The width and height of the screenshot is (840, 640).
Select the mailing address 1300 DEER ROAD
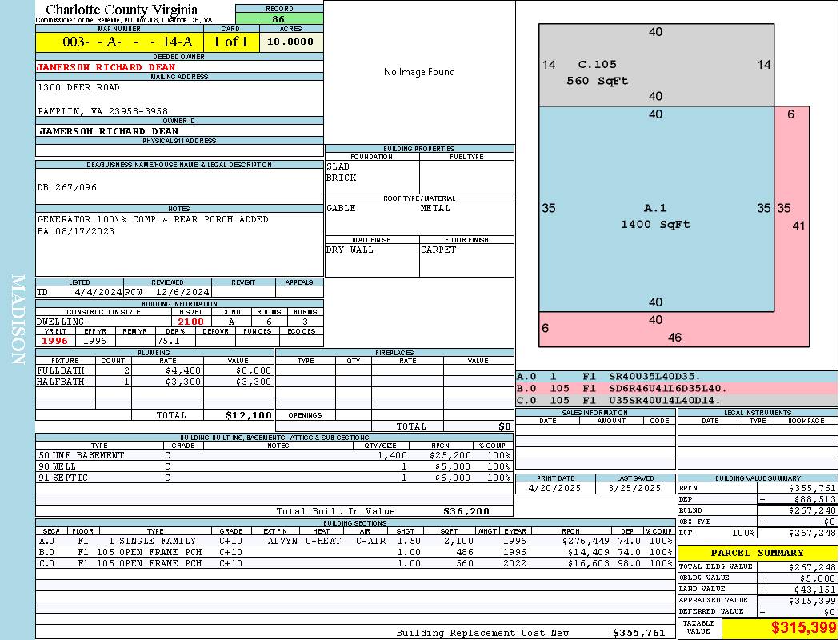tap(78, 87)
